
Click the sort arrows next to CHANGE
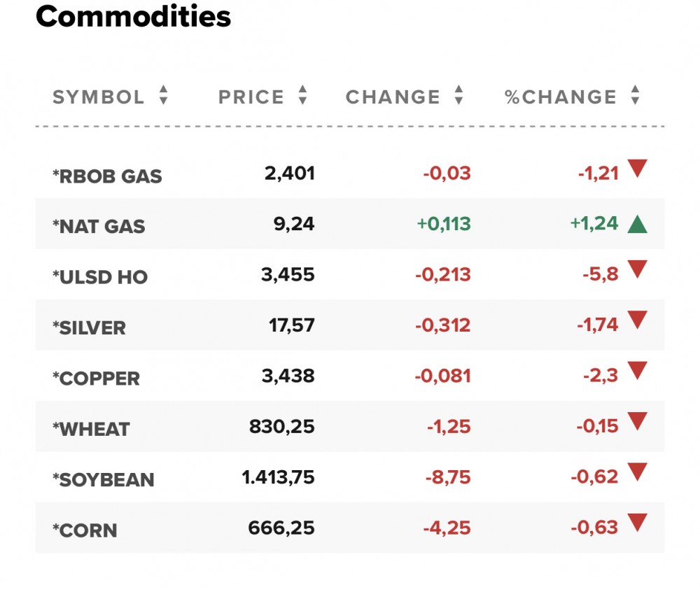458,96
